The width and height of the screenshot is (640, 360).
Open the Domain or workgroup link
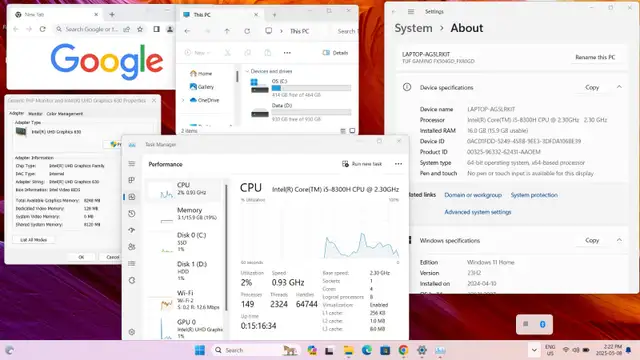(x=473, y=195)
